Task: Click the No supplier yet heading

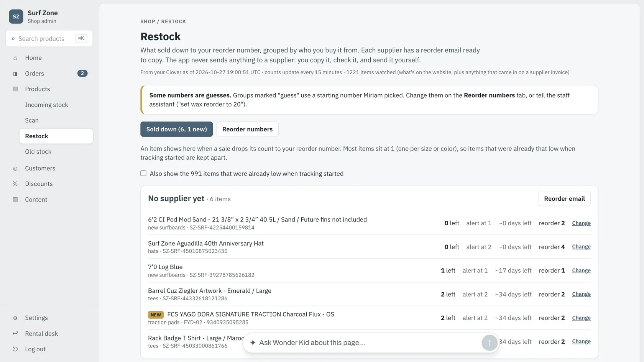Action: click(x=176, y=198)
